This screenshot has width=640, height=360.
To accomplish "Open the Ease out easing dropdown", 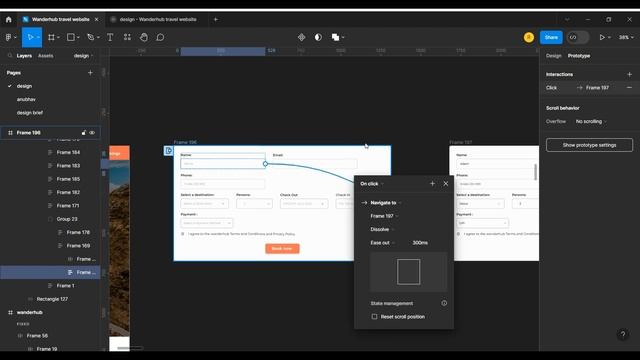I will pos(382,242).
